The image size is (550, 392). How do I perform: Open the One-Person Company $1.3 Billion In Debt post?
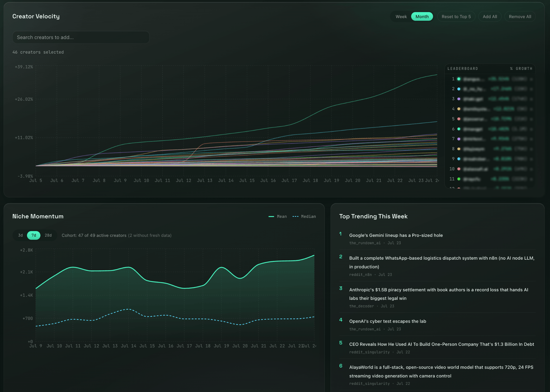tap(441, 344)
